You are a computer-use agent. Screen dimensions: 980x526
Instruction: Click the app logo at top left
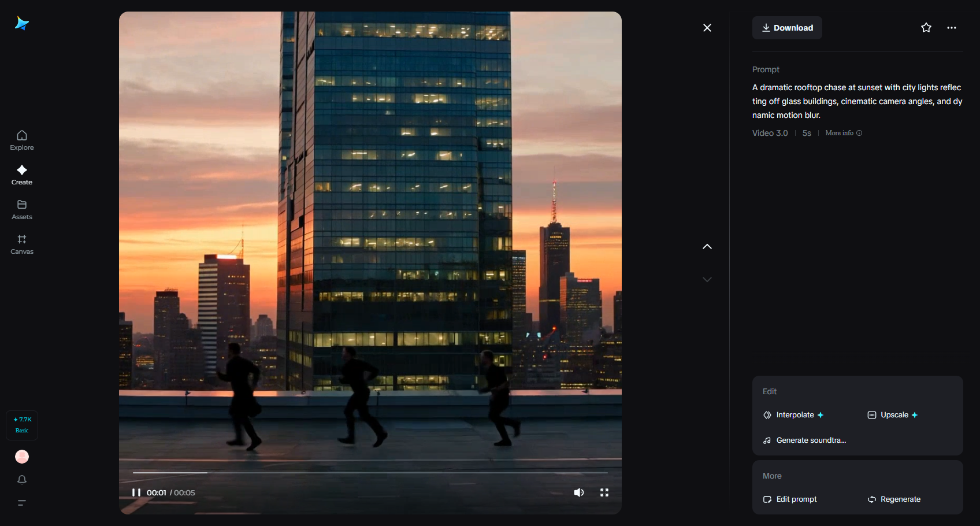coord(21,23)
